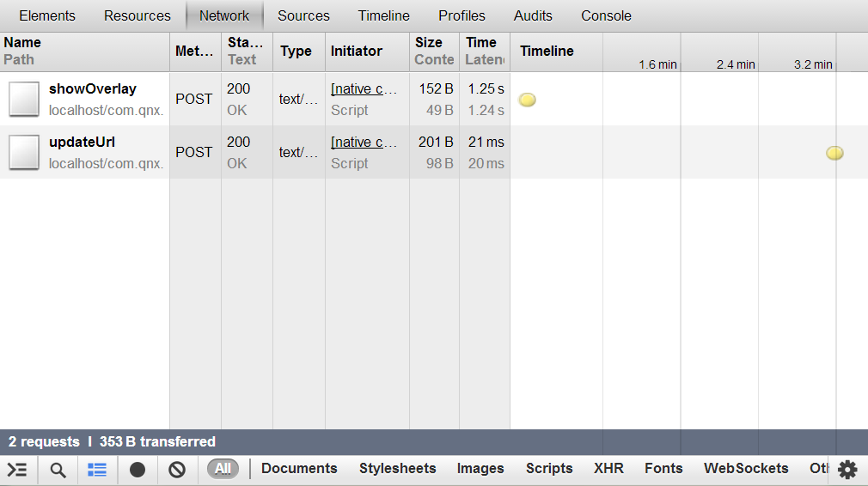The image size is (868, 486).
Task: Click the clear requests icon
Action: coord(177,470)
